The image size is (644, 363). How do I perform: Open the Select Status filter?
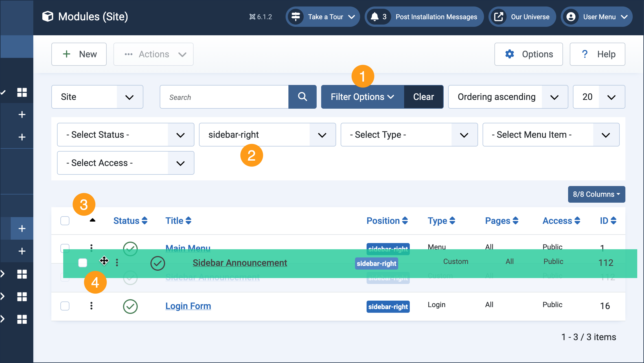point(126,135)
